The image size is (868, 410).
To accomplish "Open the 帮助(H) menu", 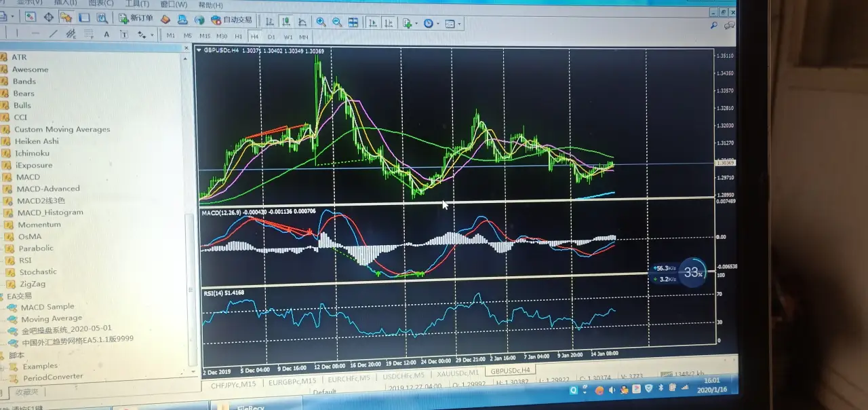I will [x=211, y=5].
